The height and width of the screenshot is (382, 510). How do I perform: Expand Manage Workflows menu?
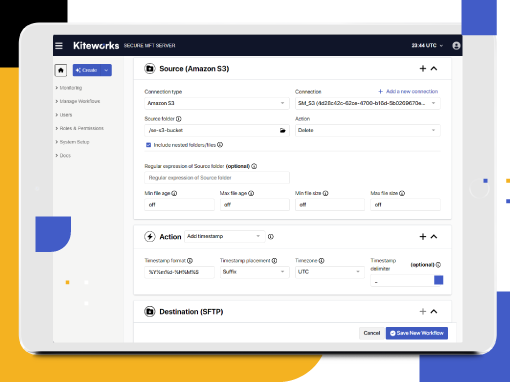point(78,101)
